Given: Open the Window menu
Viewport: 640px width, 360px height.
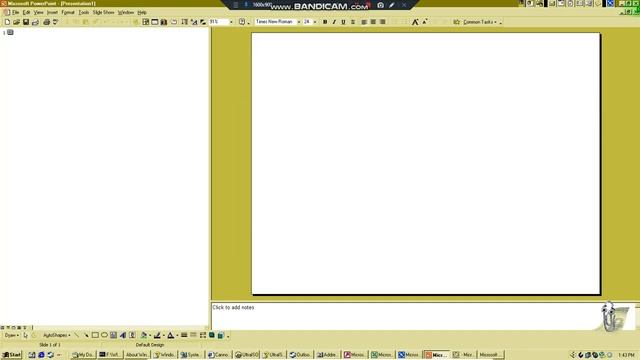Looking at the screenshot, I should 126,13.
